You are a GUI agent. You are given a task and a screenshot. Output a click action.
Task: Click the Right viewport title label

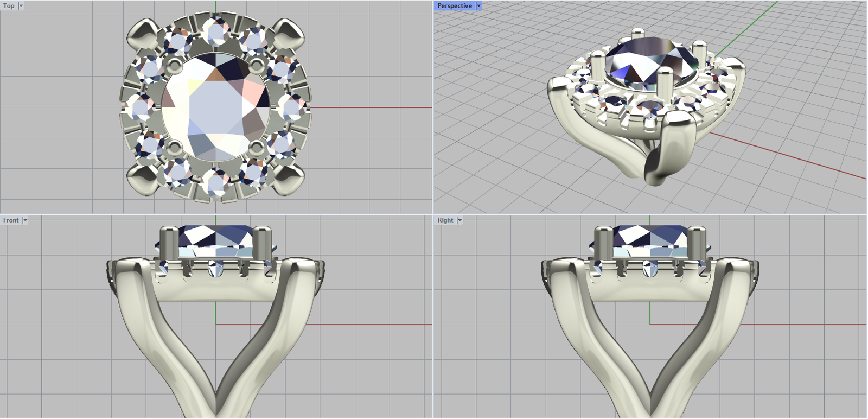pos(445,220)
